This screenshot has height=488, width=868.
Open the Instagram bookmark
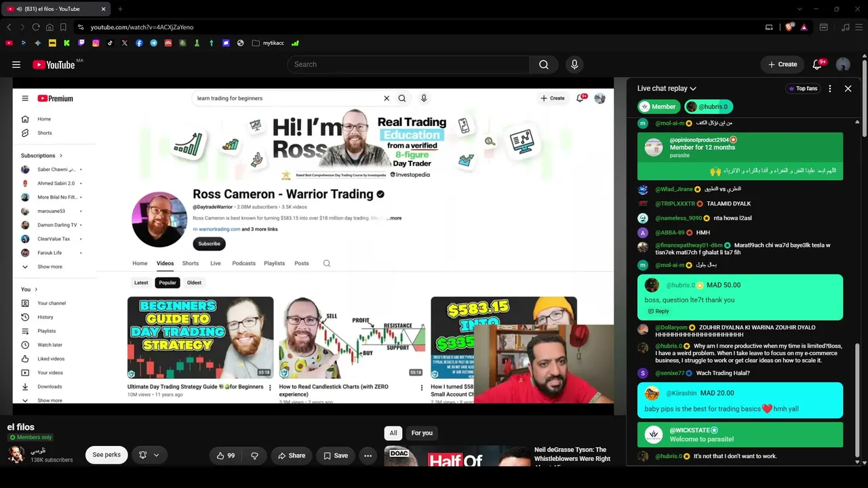pyautogui.click(x=96, y=43)
